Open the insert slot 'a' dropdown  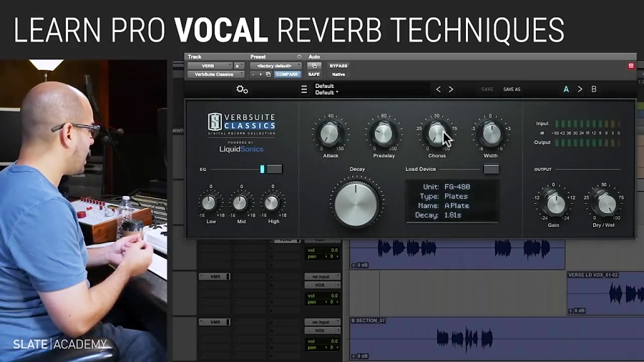tap(238, 66)
